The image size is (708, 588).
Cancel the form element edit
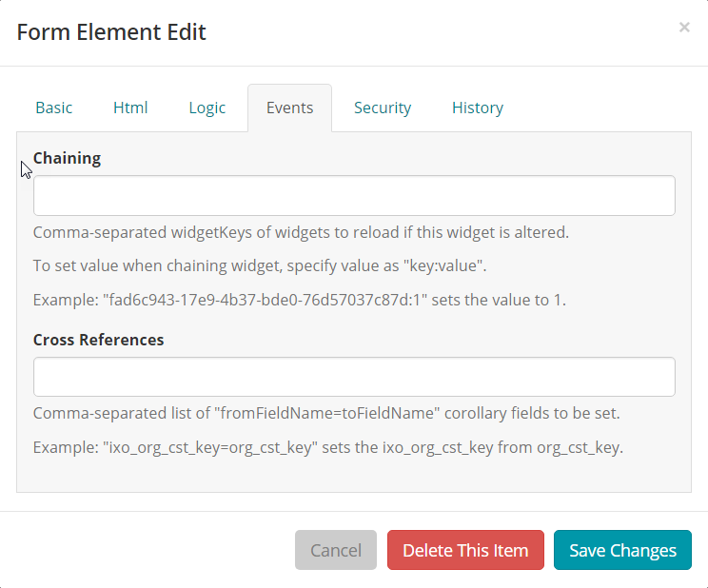point(336,550)
